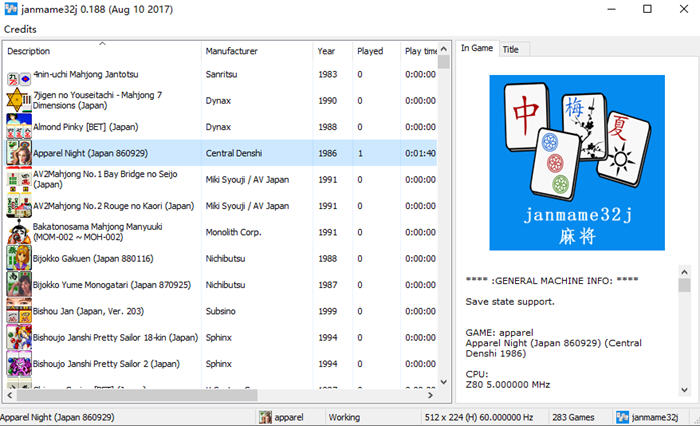Click the janmame32j mahjong tiles screenshot image
This screenshot has height=426, width=700.
click(577, 163)
